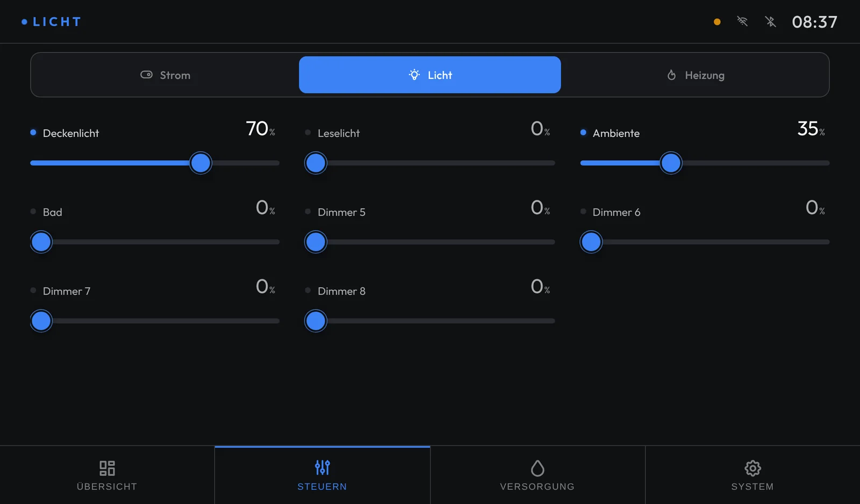Click the Dimmer 7 slider handle

pos(41,321)
